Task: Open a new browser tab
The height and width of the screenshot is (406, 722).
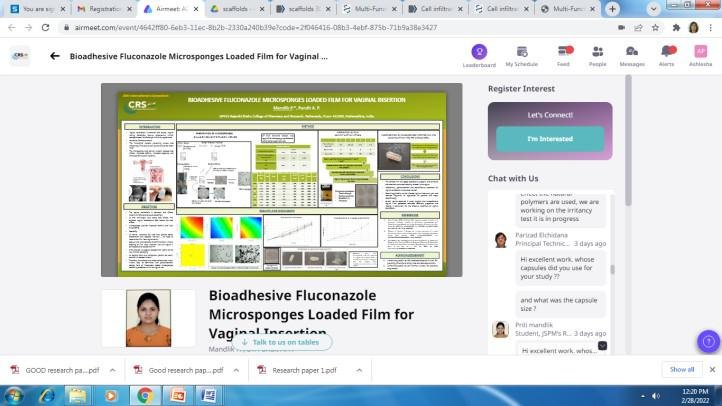Action: [612, 9]
